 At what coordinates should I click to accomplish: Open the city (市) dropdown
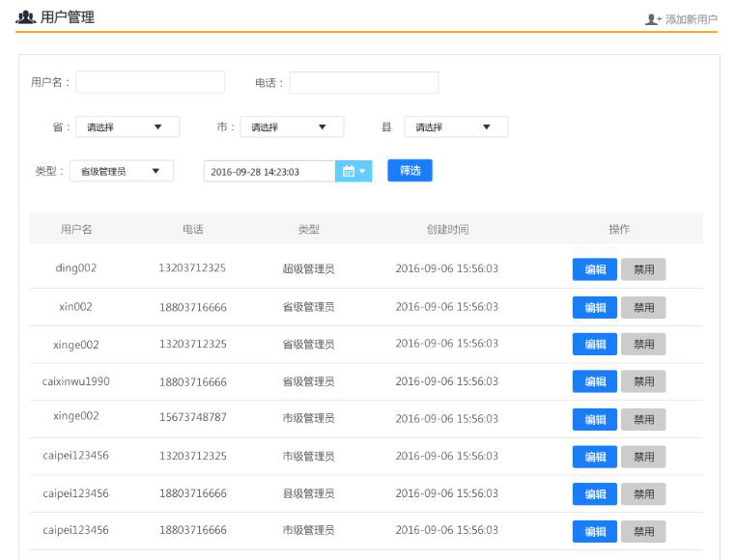point(292,127)
